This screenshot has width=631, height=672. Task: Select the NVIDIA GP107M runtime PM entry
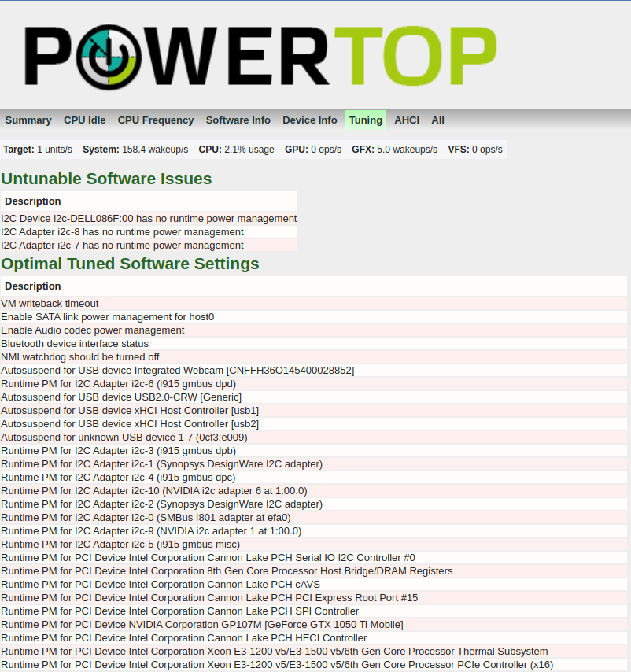(x=202, y=624)
